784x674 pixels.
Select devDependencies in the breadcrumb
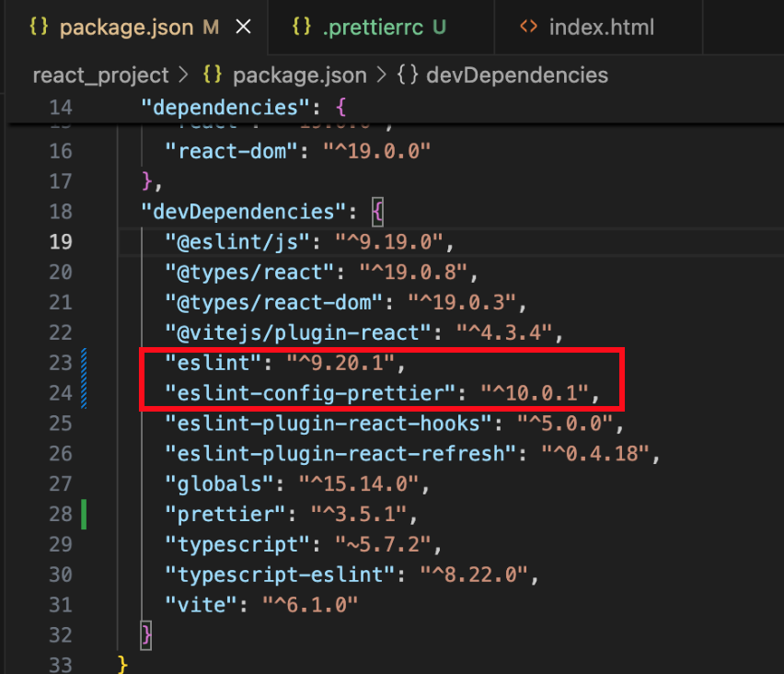517,76
